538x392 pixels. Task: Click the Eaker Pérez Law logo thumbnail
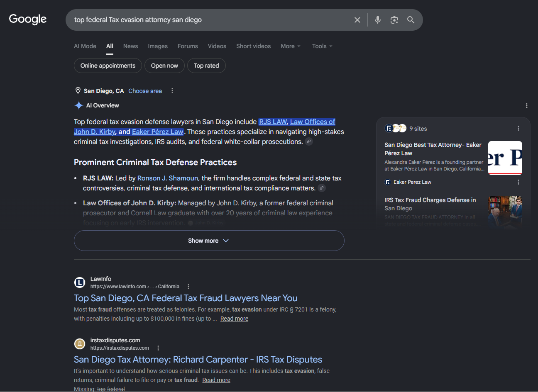tap(505, 158)
